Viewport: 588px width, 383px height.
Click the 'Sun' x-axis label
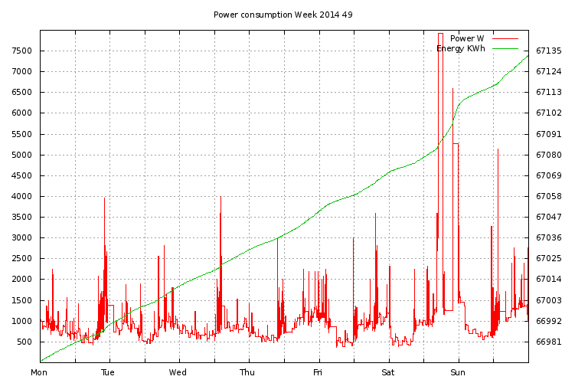[x=458, y=372]
